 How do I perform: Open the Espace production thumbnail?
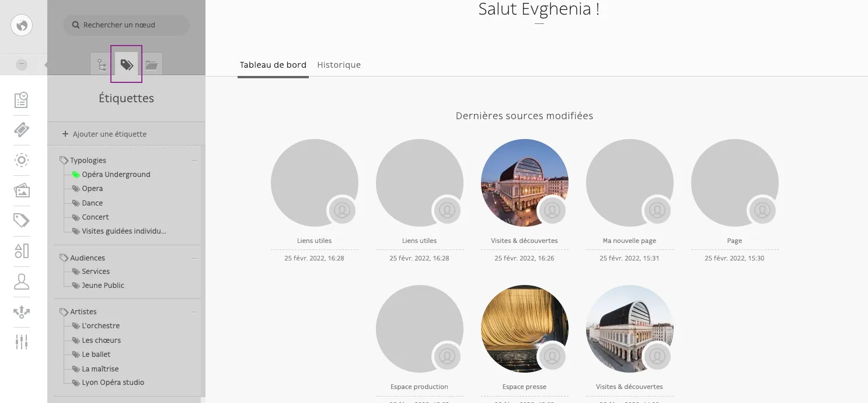point(419,329)
